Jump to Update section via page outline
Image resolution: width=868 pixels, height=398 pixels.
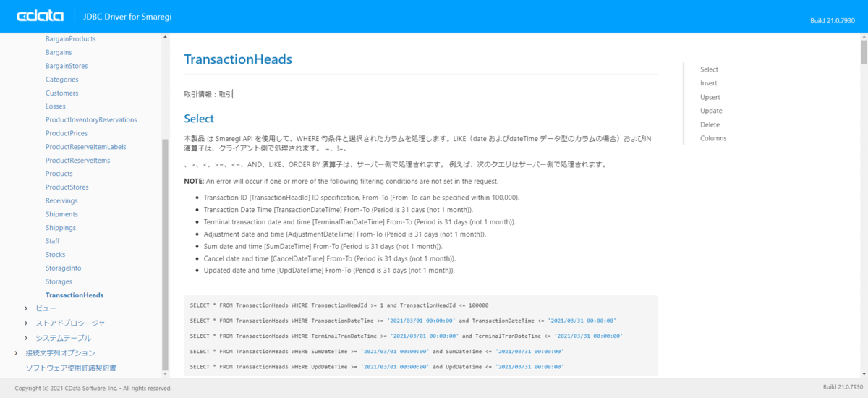[x=711, y=111]
